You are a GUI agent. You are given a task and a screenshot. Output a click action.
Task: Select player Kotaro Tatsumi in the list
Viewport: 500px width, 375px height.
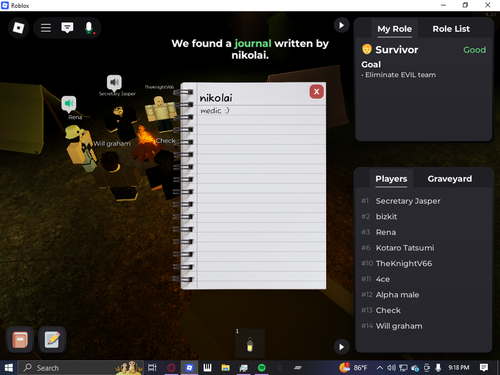coord(405,248)
